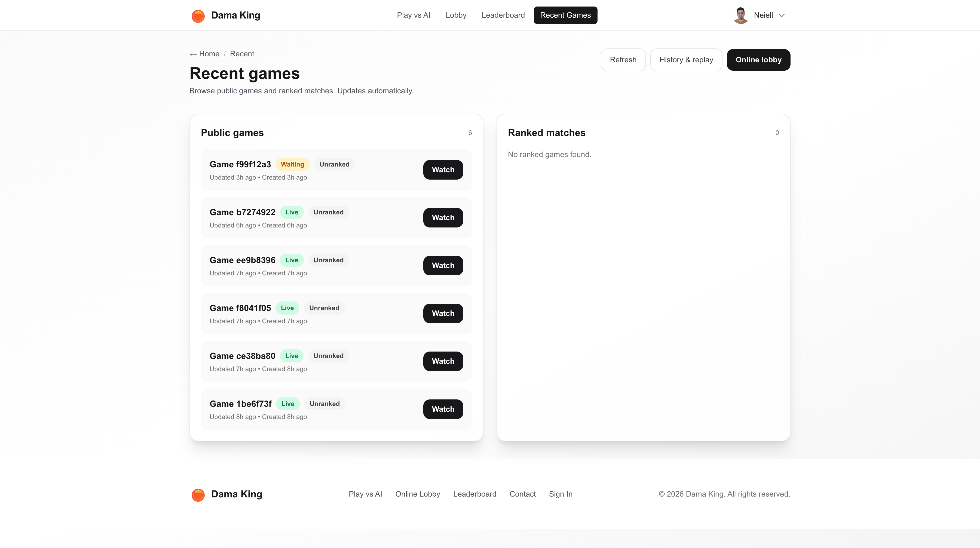The width and height of the screenshot is (980, 548).
Task: Click the Dama King tomato logo in footer
Action: click(198, 494)
